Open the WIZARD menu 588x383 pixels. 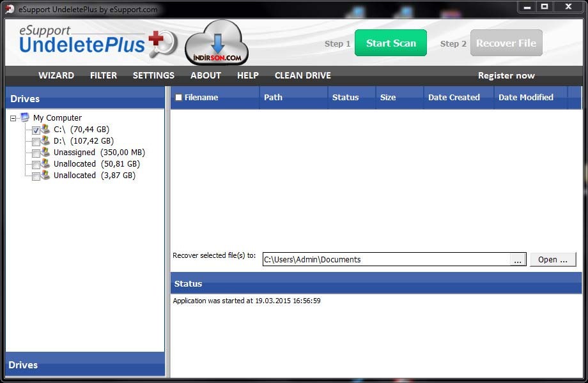tap(56, 75)
